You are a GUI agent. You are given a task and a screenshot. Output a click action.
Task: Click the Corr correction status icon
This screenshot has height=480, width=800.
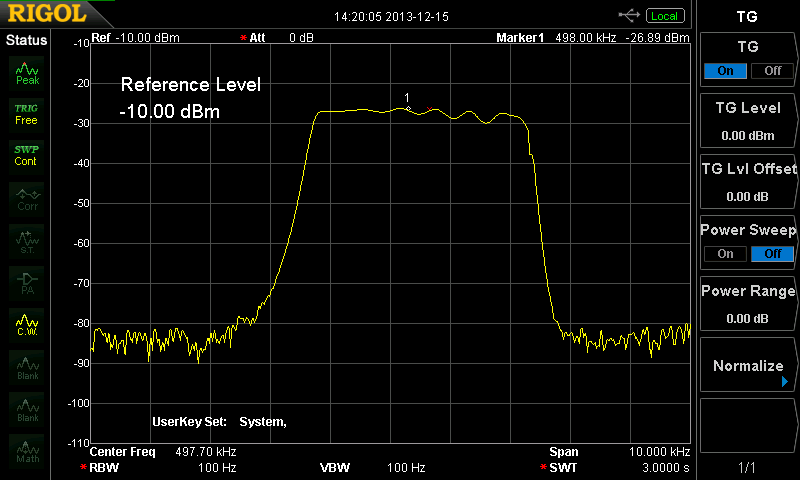pos(27,198)
